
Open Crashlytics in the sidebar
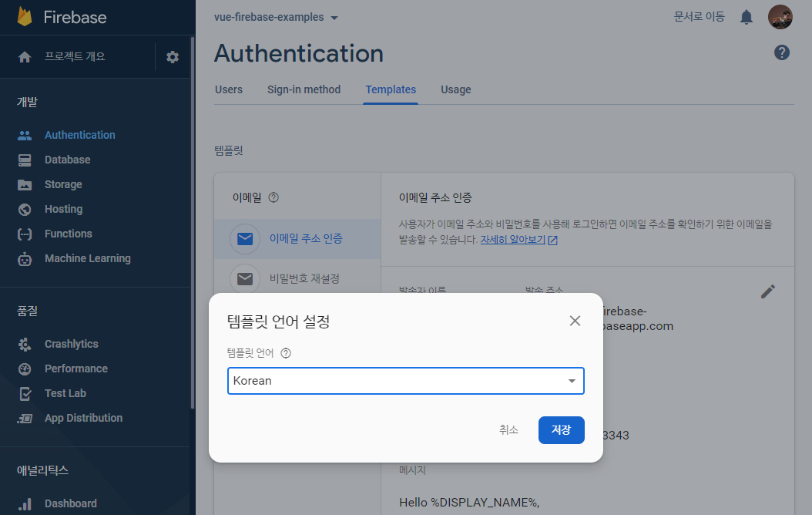click(x=72, y=345)
